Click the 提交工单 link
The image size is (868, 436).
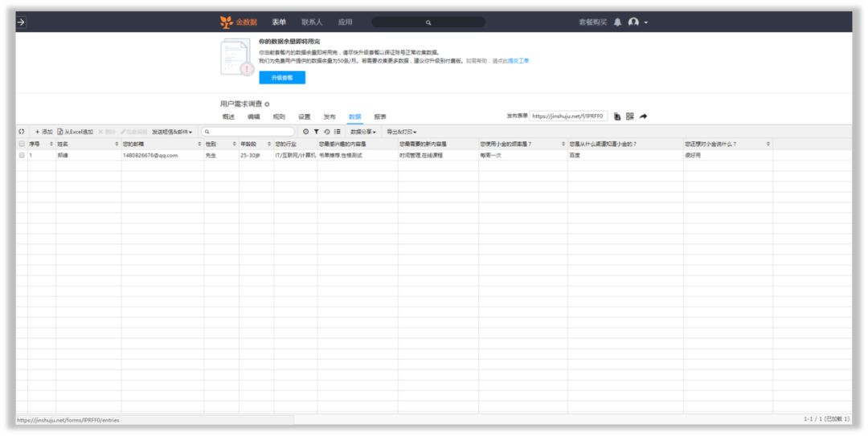518,61
